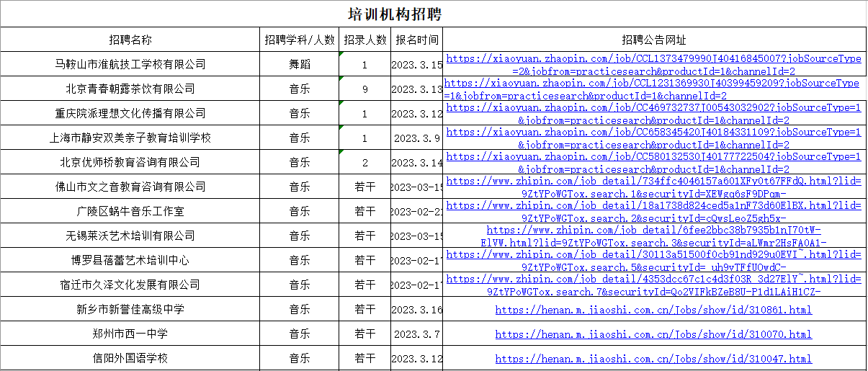Viewport: 868px width, 371px height.
Task: Select the date cell 2023.3.7
Action: (x=416, y=334)
